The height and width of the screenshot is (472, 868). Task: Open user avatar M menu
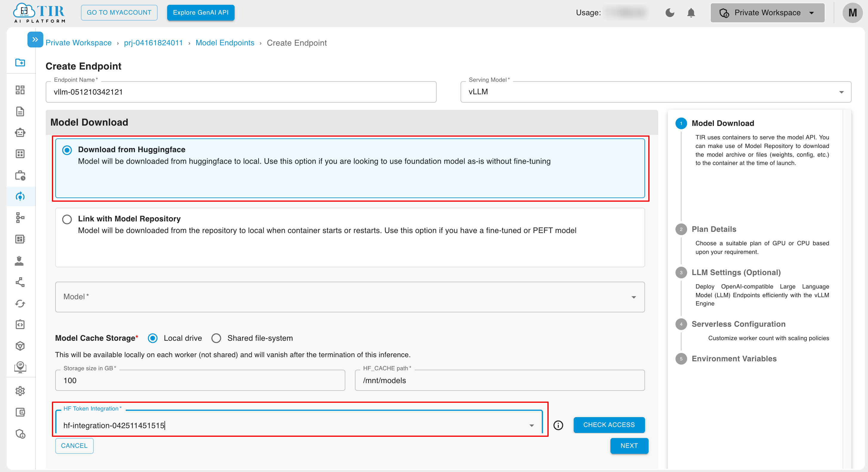pos(852,13)
